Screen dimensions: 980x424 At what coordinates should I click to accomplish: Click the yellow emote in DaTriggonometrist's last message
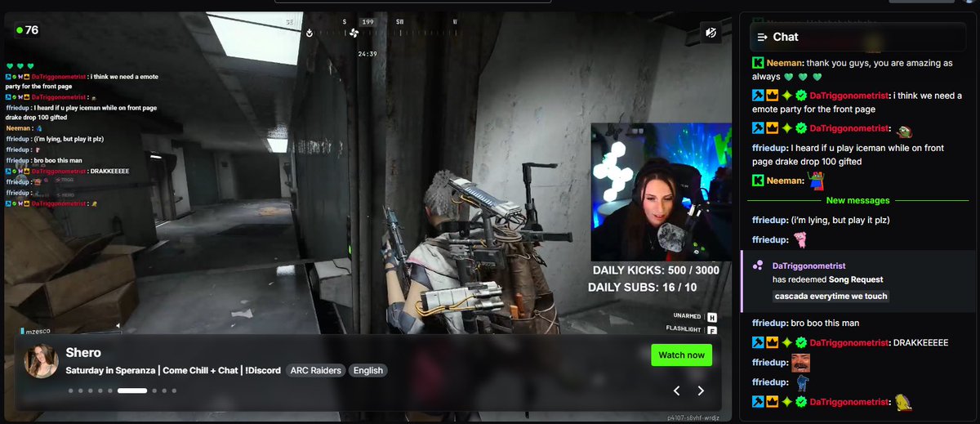(903, 401)
